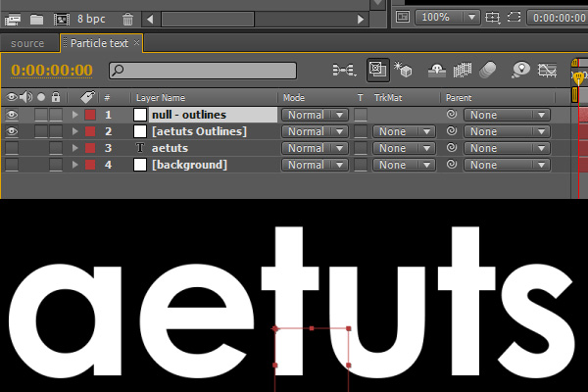Create a new composition icon
The image size is (588, 392).
coord(61,20)
